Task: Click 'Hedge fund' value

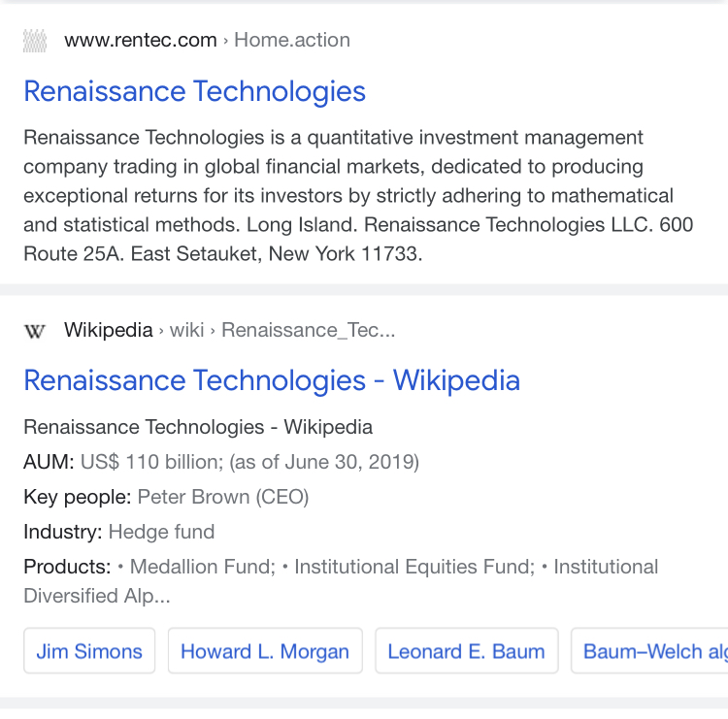Action: (161, 532)
